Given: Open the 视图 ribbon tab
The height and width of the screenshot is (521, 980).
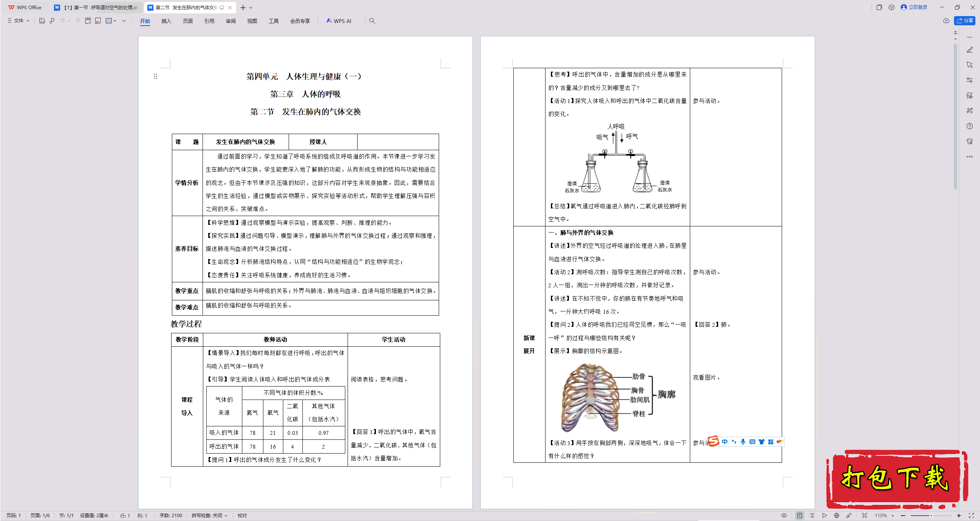Looking at the screenshot, I should tap(252, 21).
